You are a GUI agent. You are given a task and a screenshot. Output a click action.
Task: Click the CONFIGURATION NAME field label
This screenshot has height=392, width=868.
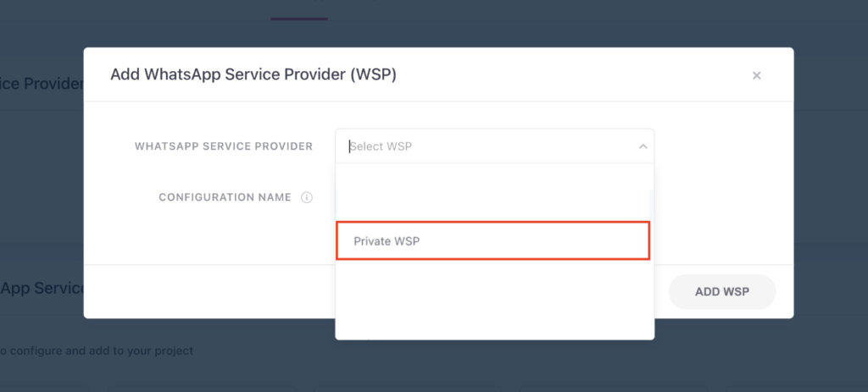point(225,197)
